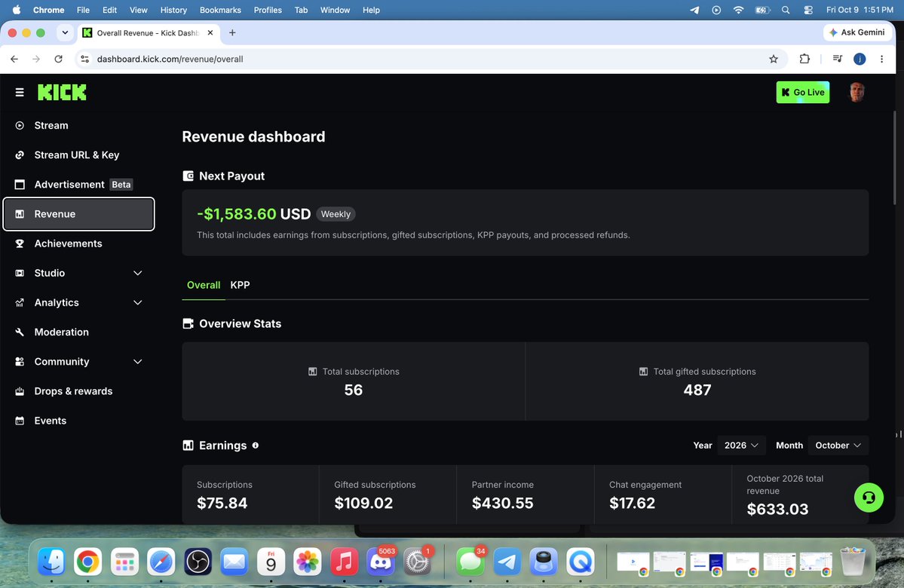Switch to the KPP tab
Viewport: 904px width, 588px height.
[240, 285]
